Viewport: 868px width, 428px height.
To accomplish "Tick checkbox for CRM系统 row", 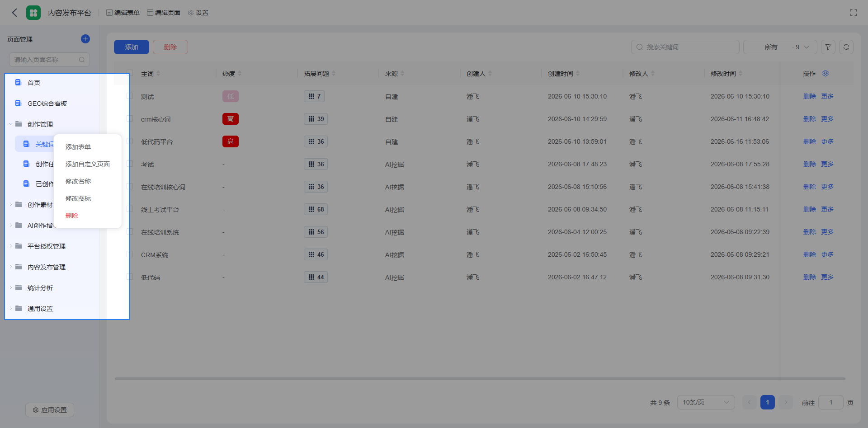I will tap(130, 254).
